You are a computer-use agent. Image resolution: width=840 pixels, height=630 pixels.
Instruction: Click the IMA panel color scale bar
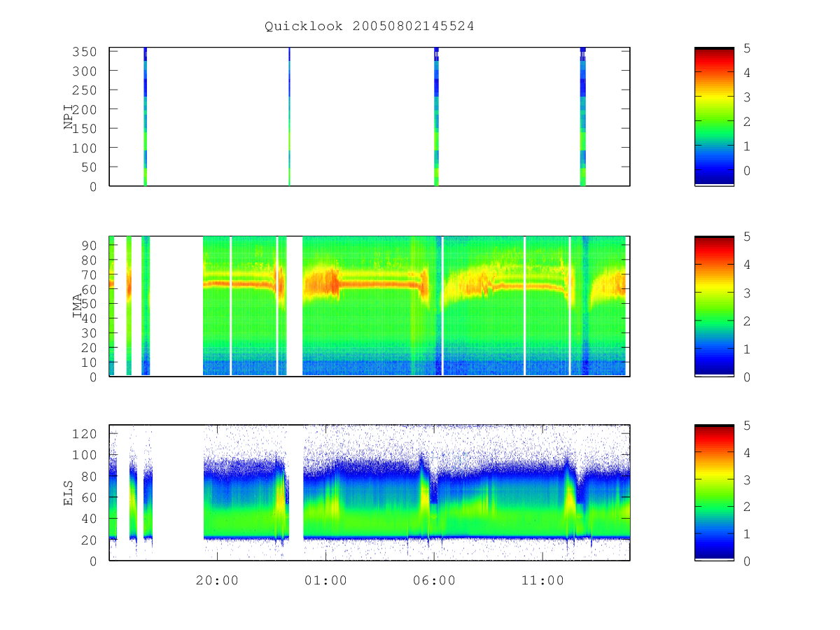[714, 306]
